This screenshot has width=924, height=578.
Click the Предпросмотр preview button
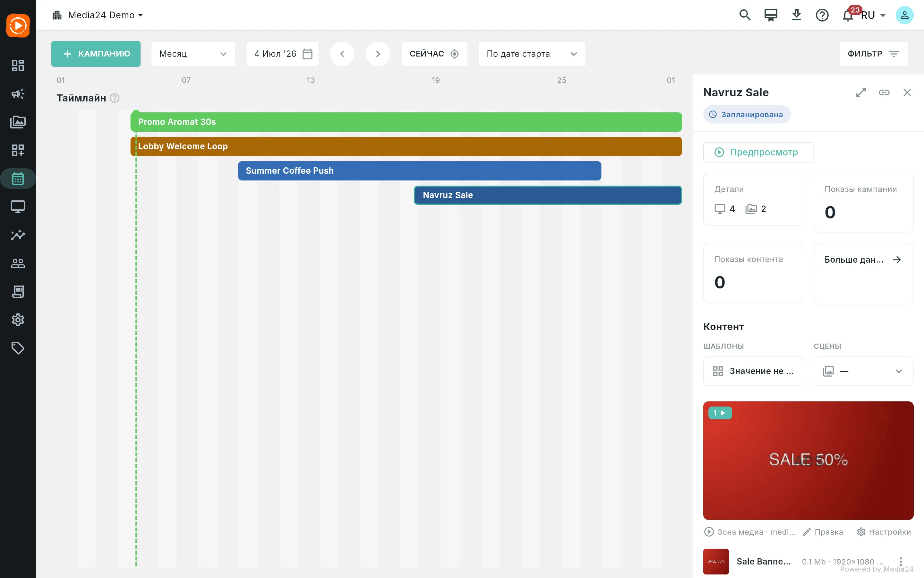(x=758, y=152)
